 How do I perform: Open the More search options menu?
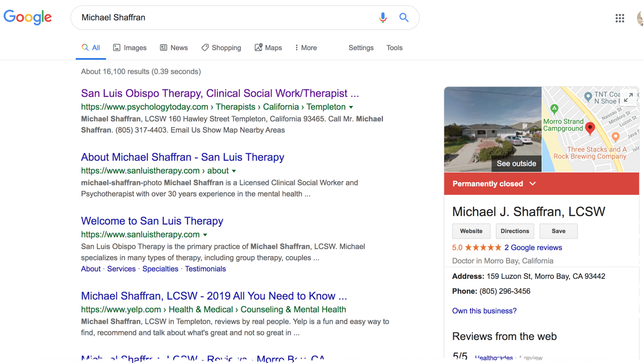306,48
